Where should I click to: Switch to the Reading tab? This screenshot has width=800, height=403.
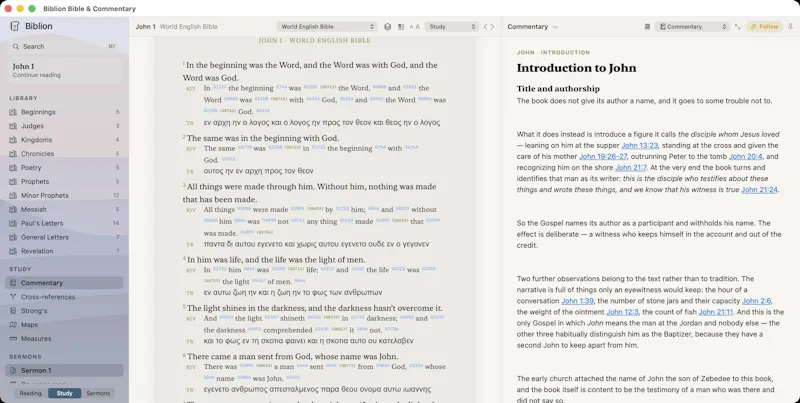(x=31, y=393)
